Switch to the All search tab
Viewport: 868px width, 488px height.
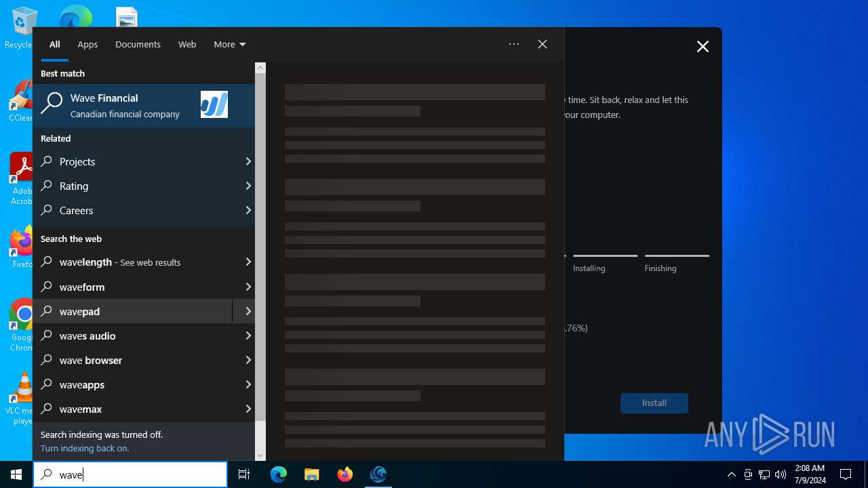point(55,44)
